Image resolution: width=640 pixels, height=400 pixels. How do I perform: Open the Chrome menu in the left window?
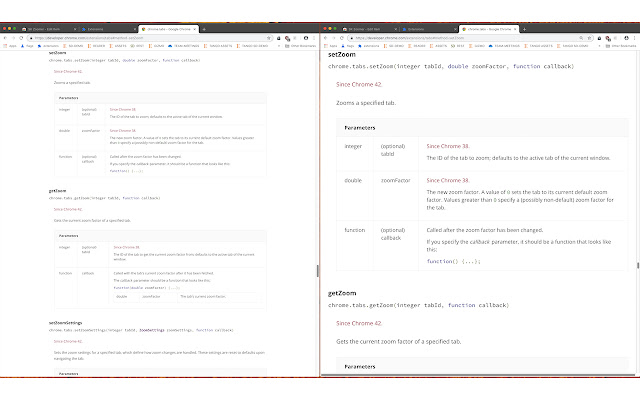click(314, 38)
